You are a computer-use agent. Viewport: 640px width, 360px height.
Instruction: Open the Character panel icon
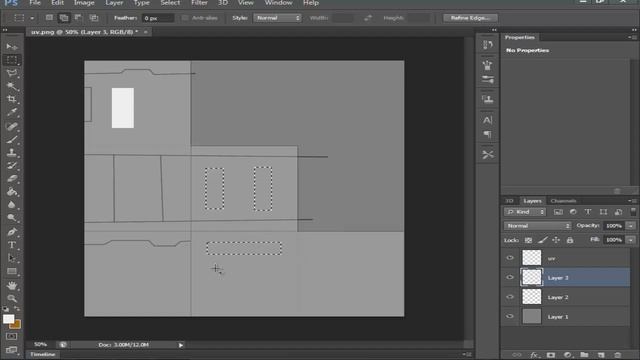(487, 120)
